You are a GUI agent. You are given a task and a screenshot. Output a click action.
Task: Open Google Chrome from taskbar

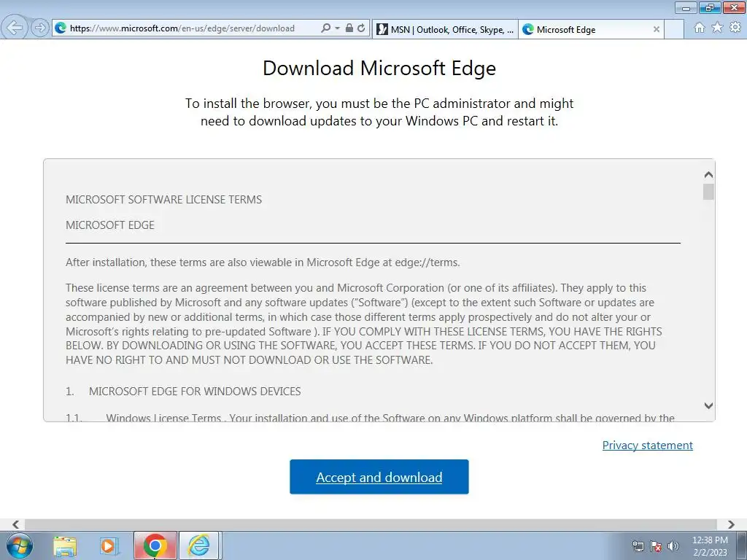[x=155, y=545]
